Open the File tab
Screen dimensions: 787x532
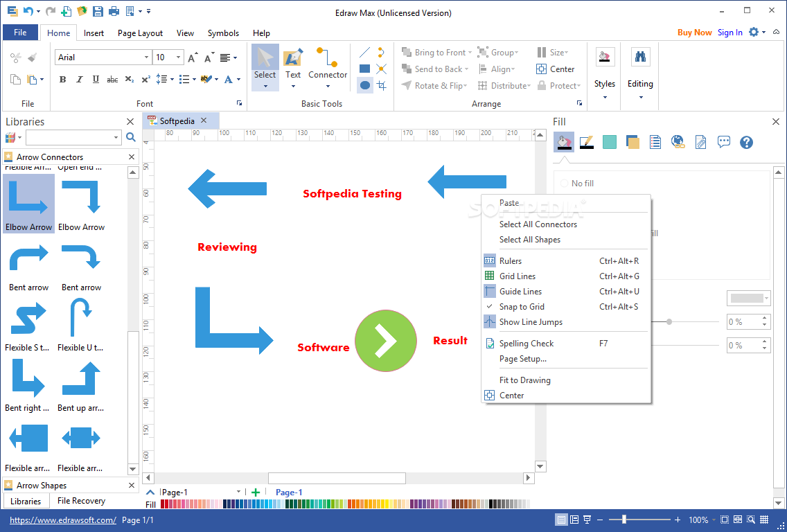click(x=20, y=33)
